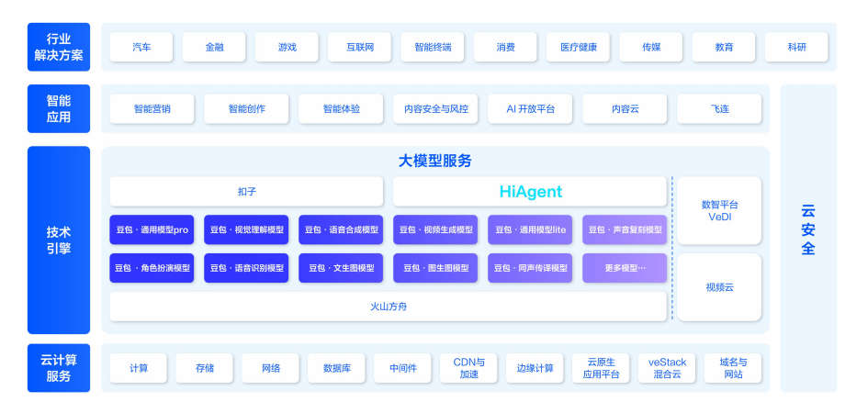Open the 扣子 platform bar
Screen dimensions: 868x413
point(246,192)
